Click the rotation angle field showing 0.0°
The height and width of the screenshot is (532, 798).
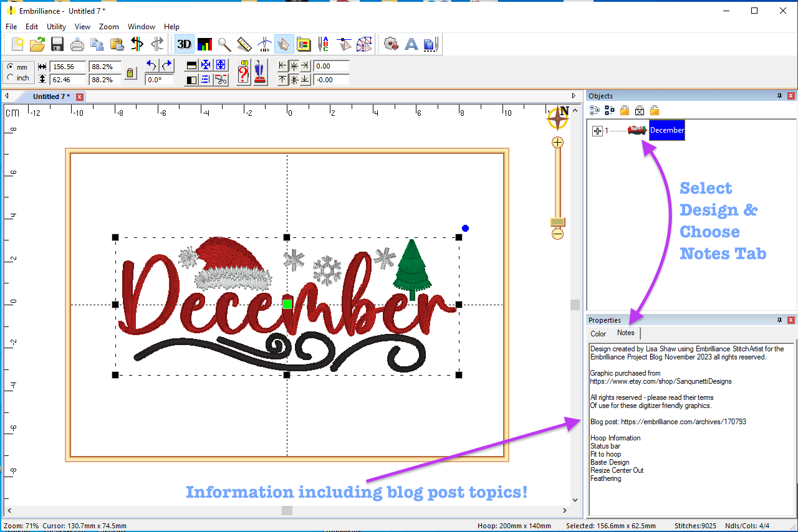(x=159, y=80)
